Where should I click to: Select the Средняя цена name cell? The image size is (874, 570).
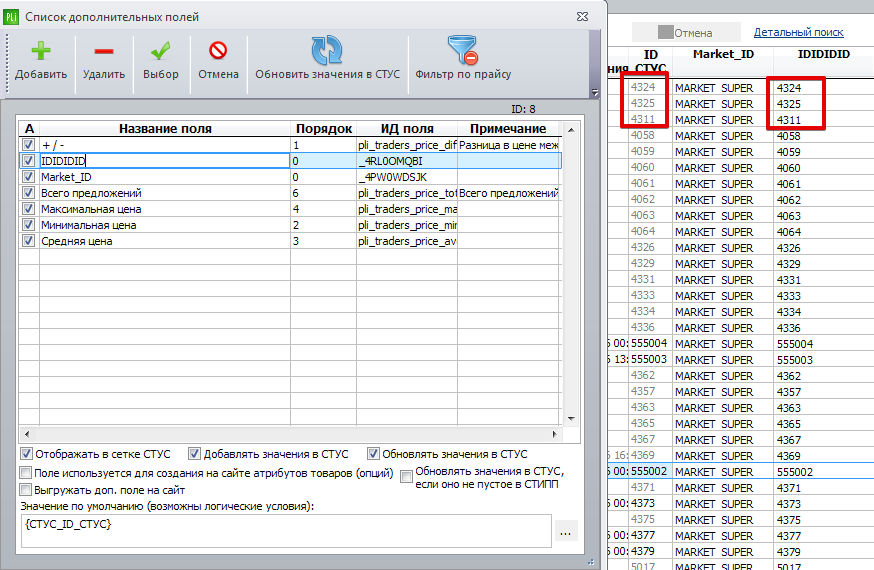(x=165, y=241)
